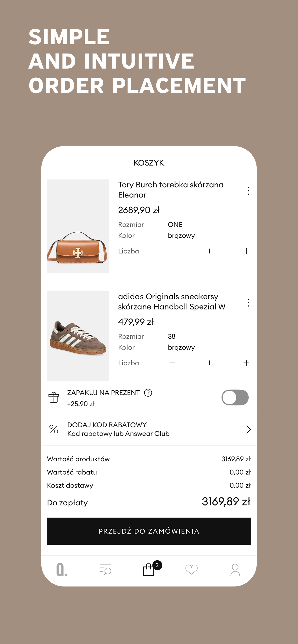Show gift wrap help info icon
This screenshot has width=298, height=644.
[x=148, y=393]
